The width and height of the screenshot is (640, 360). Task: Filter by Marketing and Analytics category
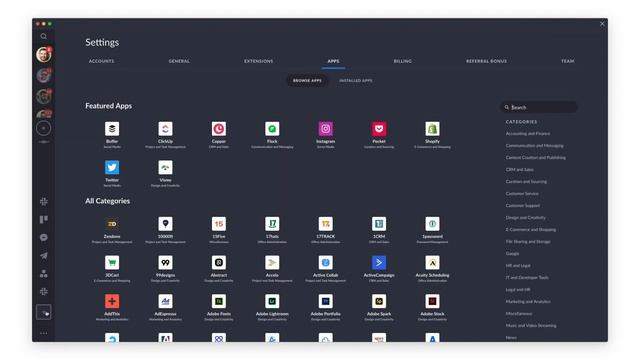coord(528,302)
